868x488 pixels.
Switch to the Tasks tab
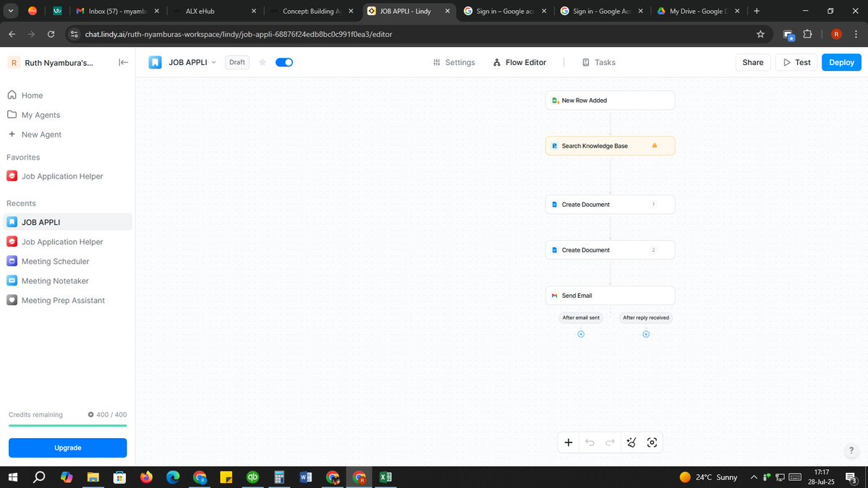click(599, 62)
